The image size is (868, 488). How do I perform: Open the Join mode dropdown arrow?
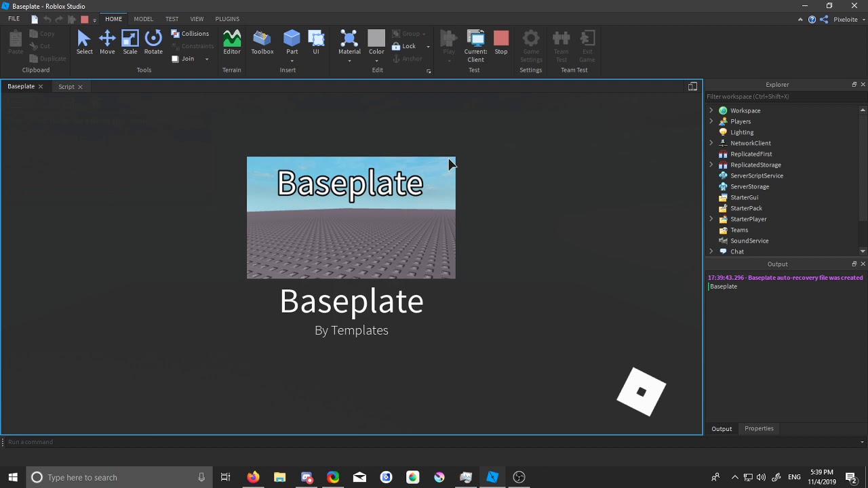[207, 59]
